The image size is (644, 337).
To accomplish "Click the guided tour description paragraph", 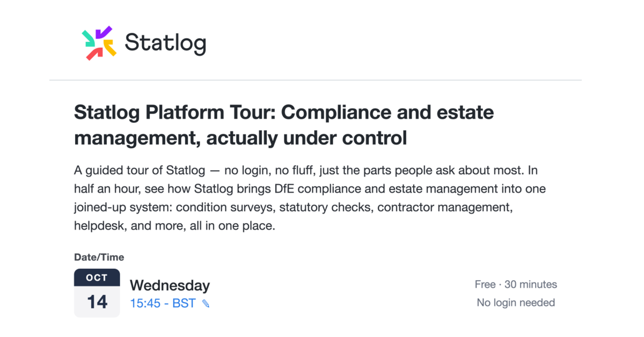I will click(310, 199).
